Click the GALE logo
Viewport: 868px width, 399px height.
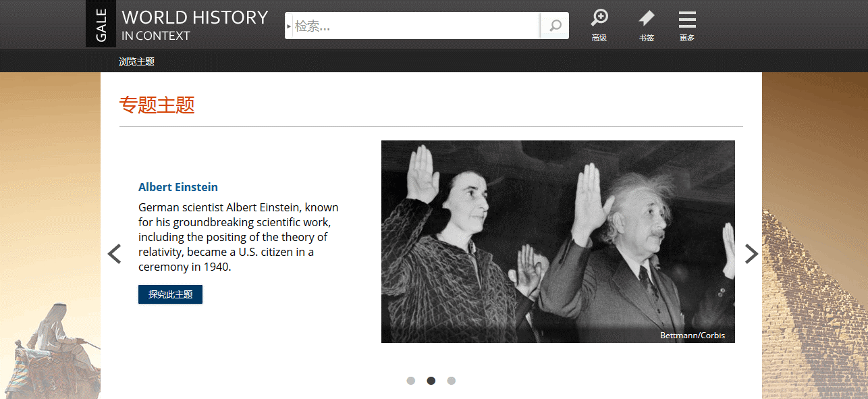pos(101,24)
